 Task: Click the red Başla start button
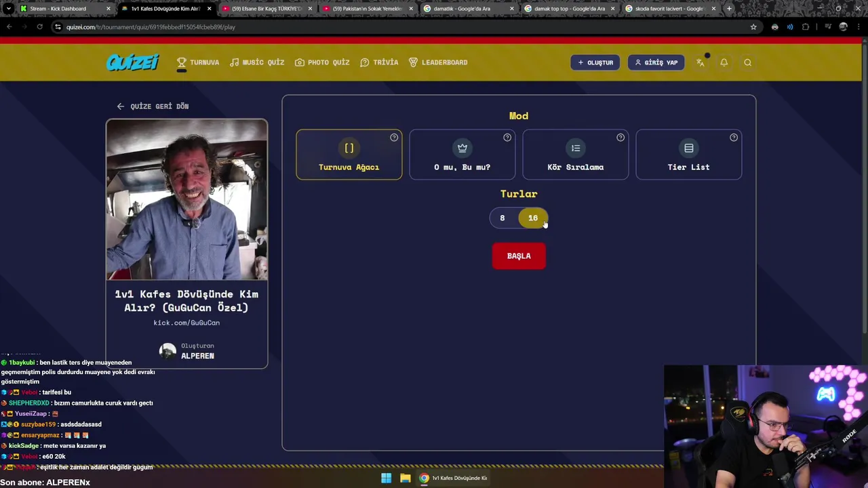519,256
